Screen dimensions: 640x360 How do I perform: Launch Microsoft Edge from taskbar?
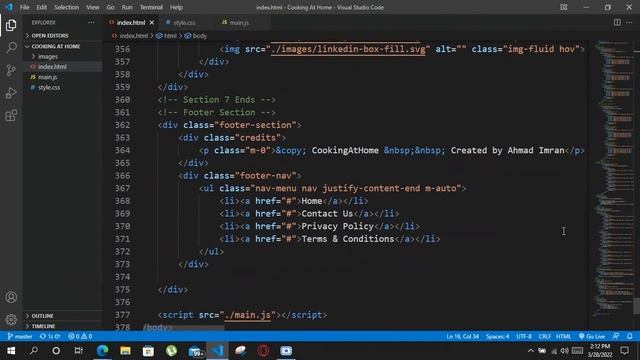pyautogui.click(x=102, y=351)
